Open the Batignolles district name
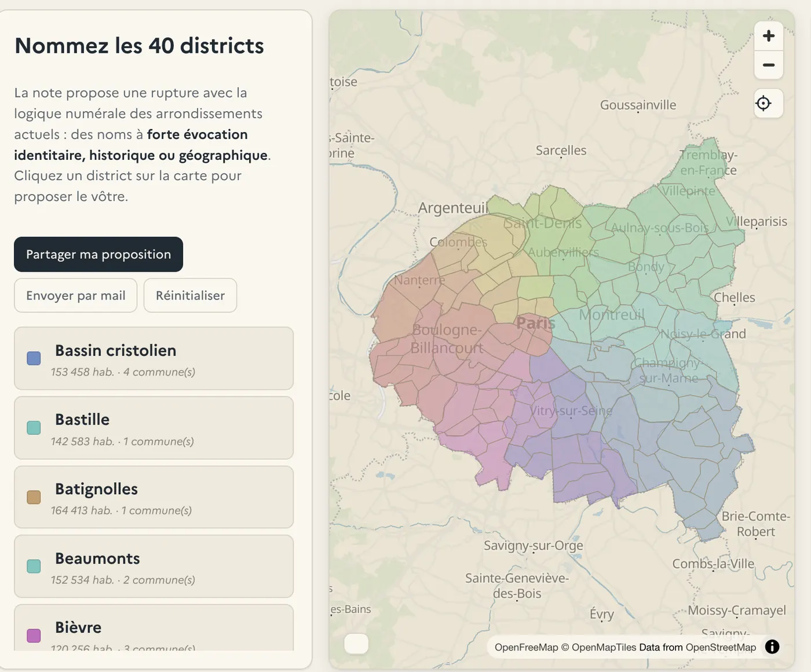 [97, 489]
